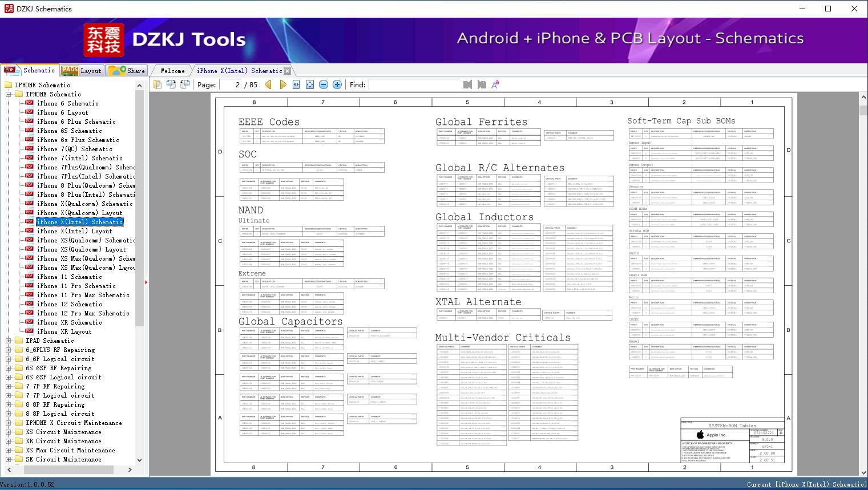Open iPhone XR Layout
This screenshot has height=490, width=868.
tap(64, 331)
